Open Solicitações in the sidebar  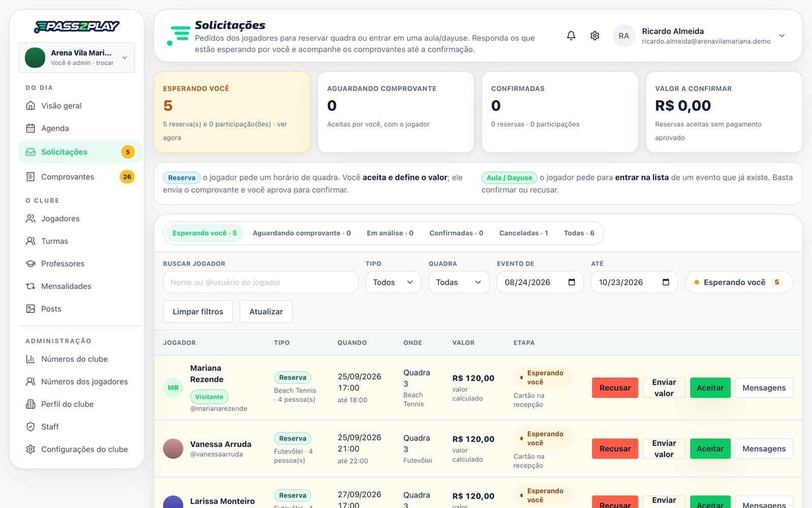(80, 152)
